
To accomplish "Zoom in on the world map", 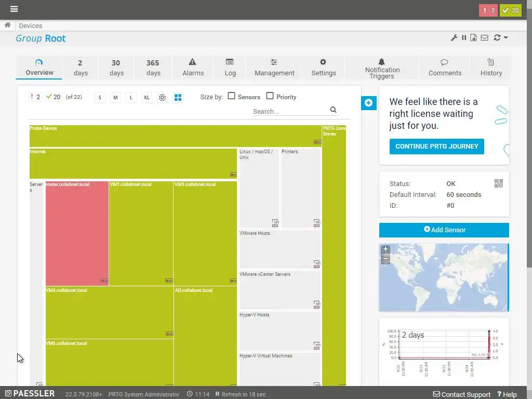I will click(x=385, y=249).
